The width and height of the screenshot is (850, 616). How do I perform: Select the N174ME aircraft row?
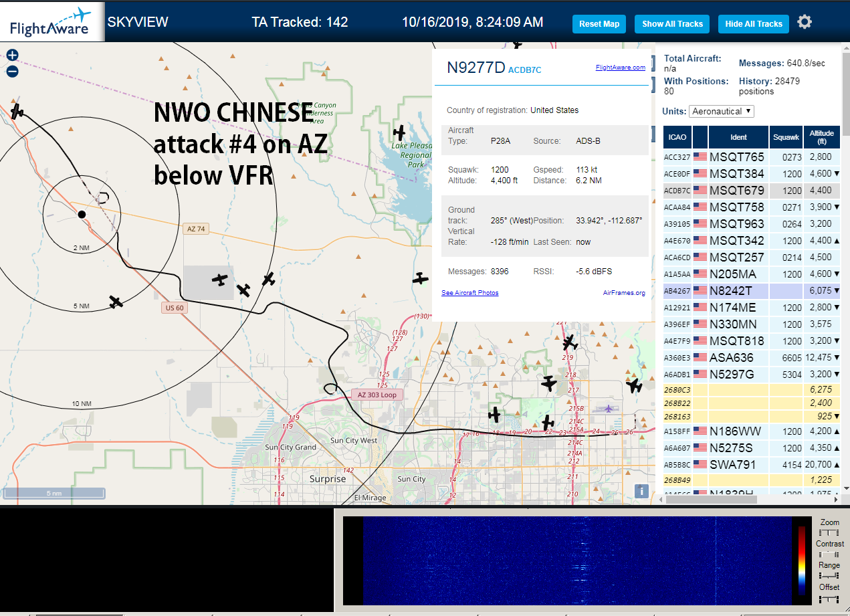pyautogui.click(x=752, y=308)
